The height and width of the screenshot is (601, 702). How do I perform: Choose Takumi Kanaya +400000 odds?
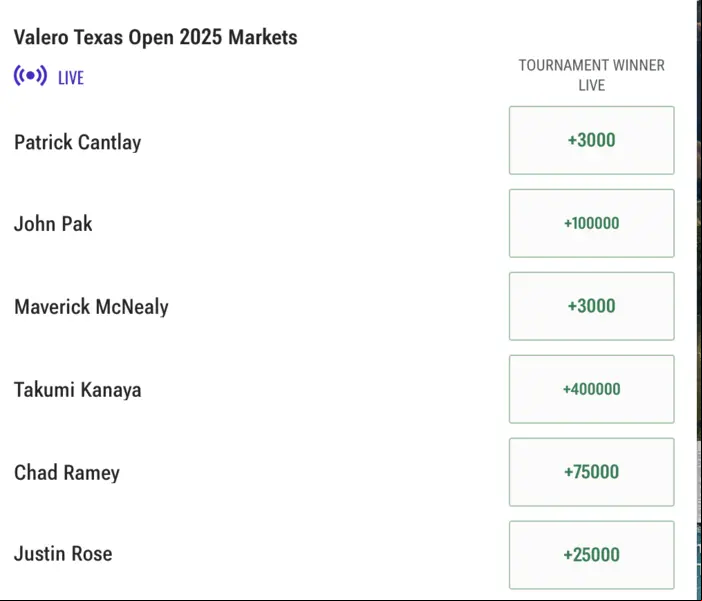[591, 389]
